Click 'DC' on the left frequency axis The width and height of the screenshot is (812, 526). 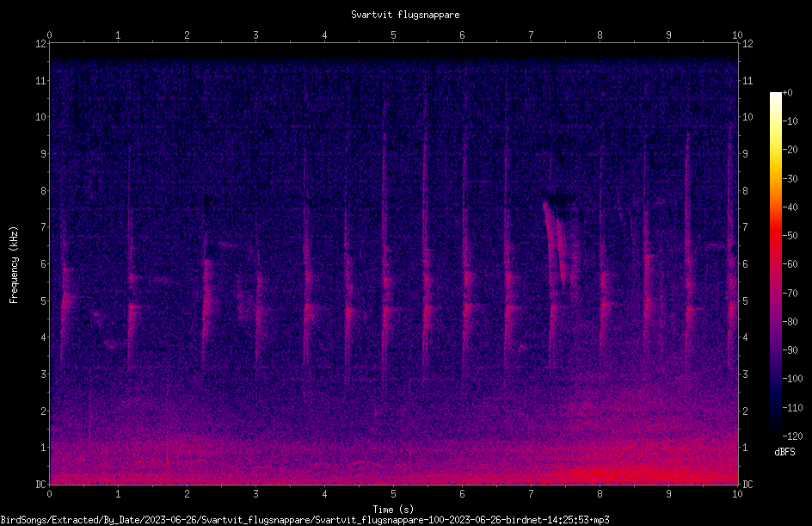click(x=40, y=485)
